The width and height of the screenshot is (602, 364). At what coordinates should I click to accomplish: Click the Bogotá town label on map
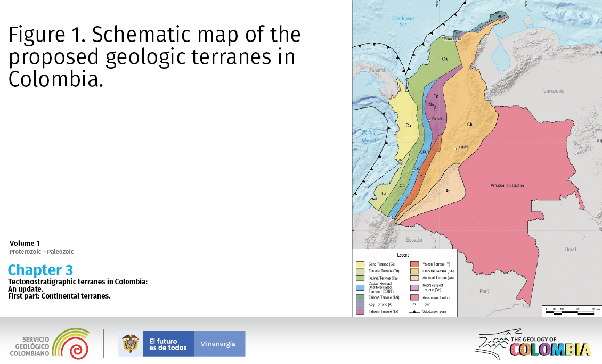(x=462, y=146)
